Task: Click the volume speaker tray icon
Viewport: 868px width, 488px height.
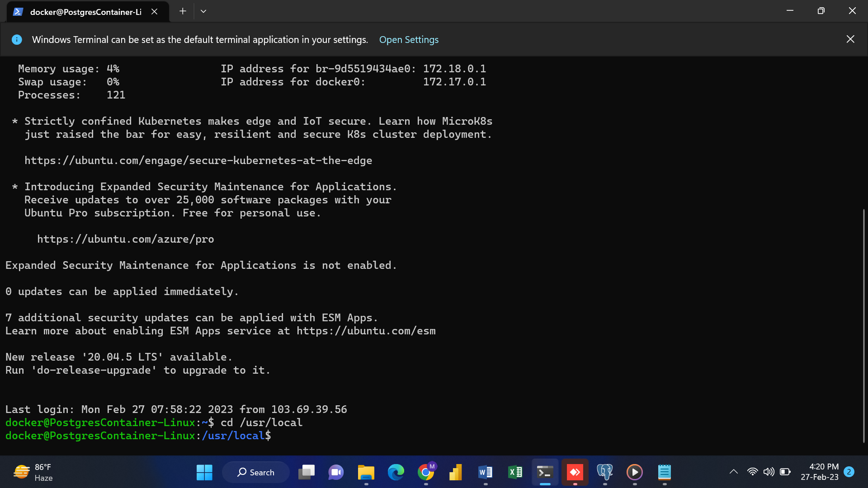Action: point(769,472)
